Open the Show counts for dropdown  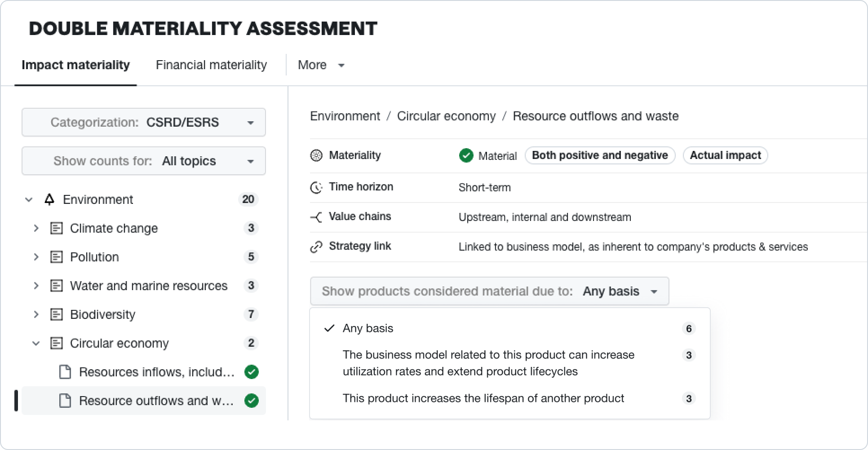pos(143,161)
